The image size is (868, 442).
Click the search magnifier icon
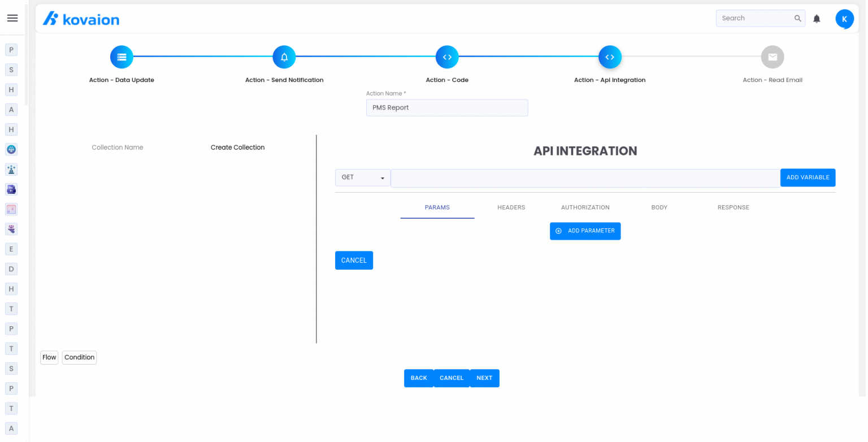point(797,18)
